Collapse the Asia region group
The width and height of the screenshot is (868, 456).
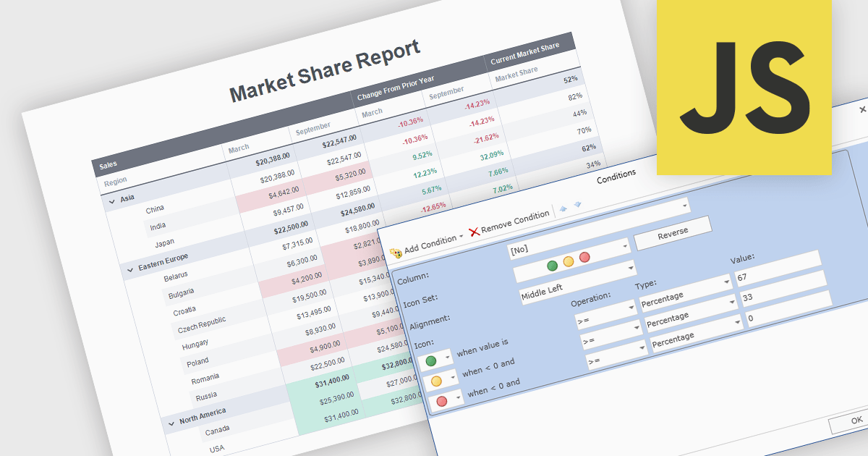pos(111,202)
